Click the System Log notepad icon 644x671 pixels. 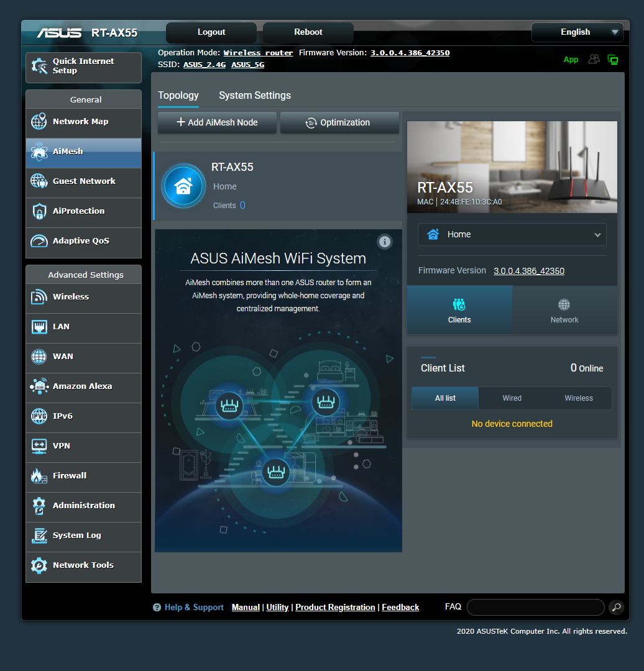39,536
